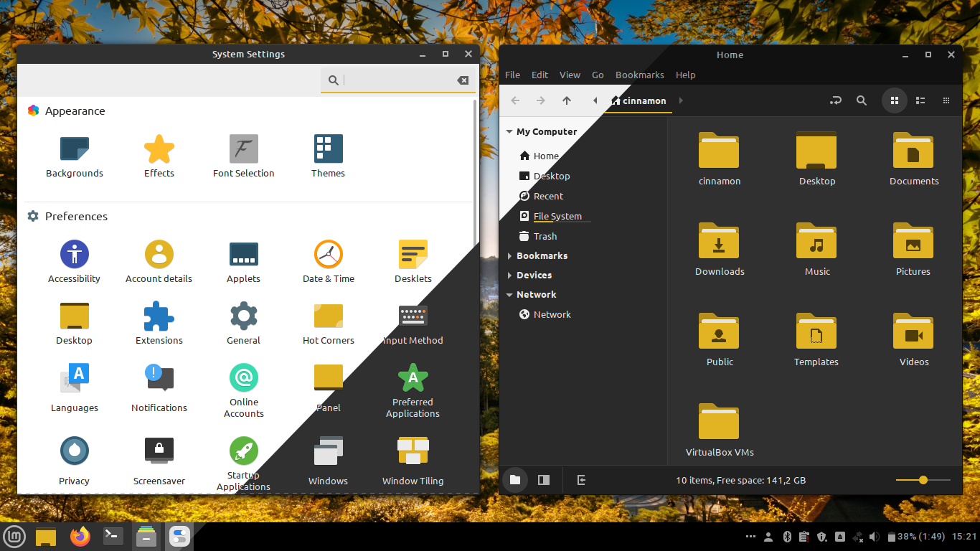The width and height of the screenshot is (980, 551).
Task: Expand the Bookmarks section
Action: (509, 256)
